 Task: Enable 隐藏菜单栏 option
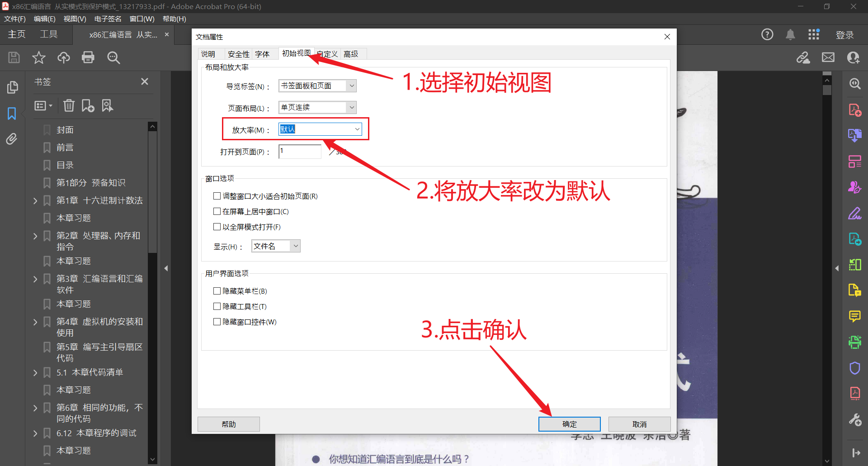point(217,290)
